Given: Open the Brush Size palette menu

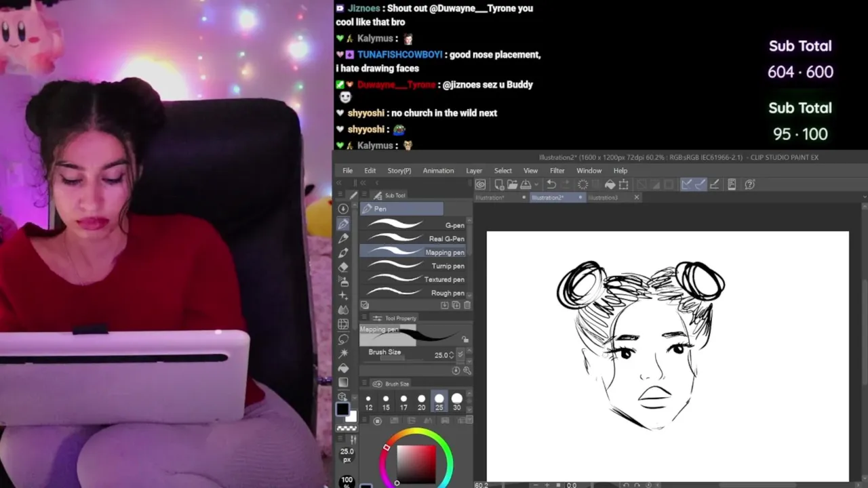Looking at the screenshot, I should point(365,384).
